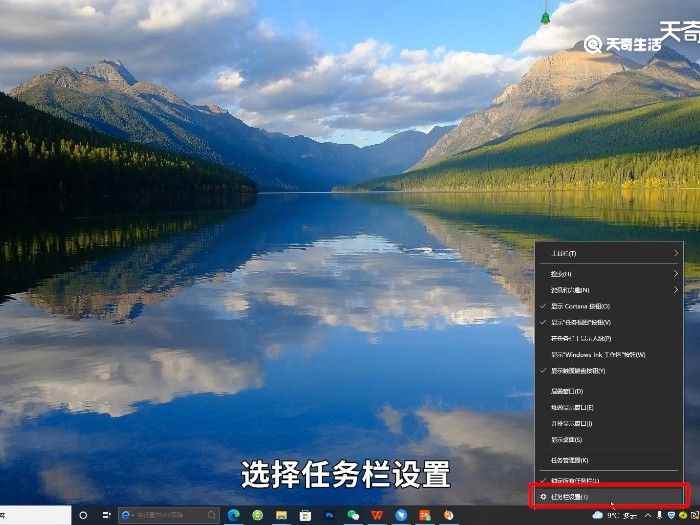Screen dimensions: 700x525
Task: Click microphone icon in system tray
Action: click(659, 516)
